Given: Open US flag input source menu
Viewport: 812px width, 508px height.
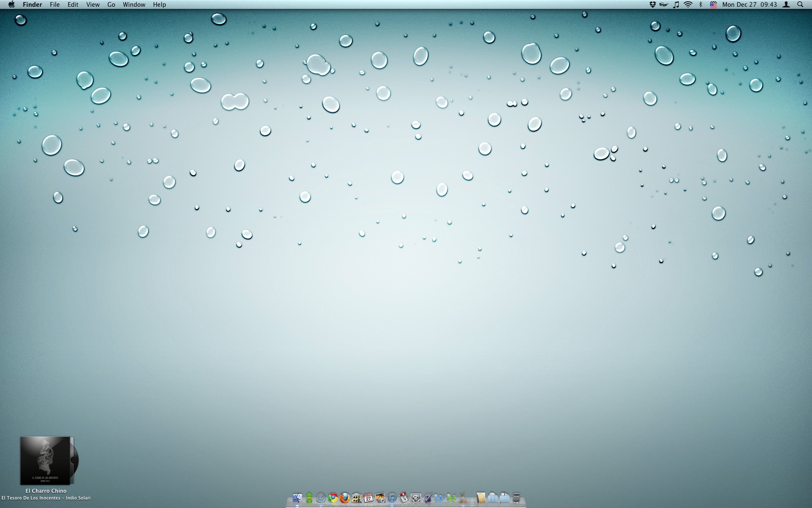Looking at the screenshot, I should 713,5.
